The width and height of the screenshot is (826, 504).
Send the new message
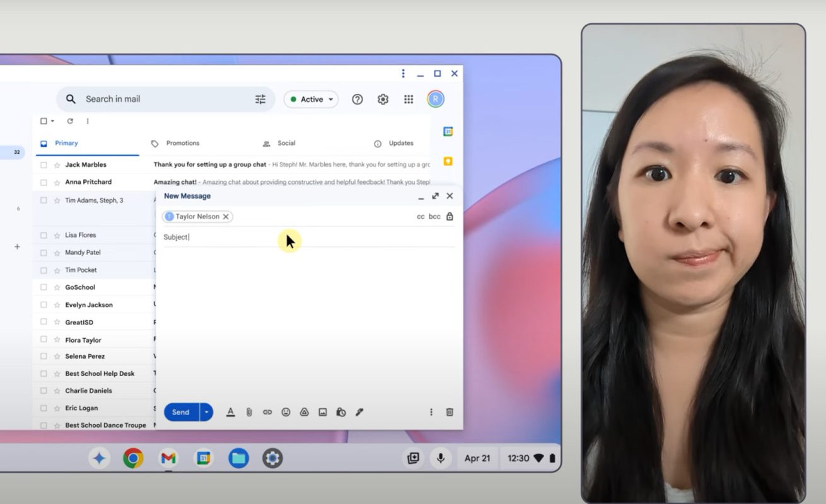[181, 412]
